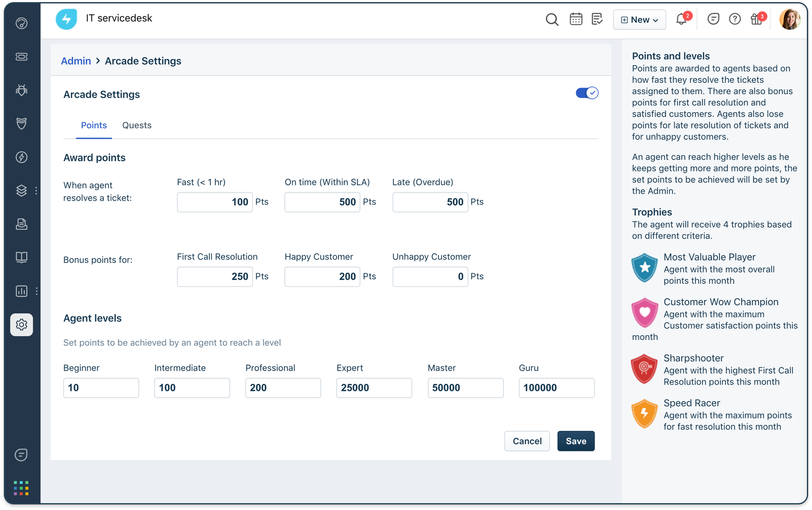Open search using the magnifier icon
This screenshot has width=812, height=510.
pos(552,19)
